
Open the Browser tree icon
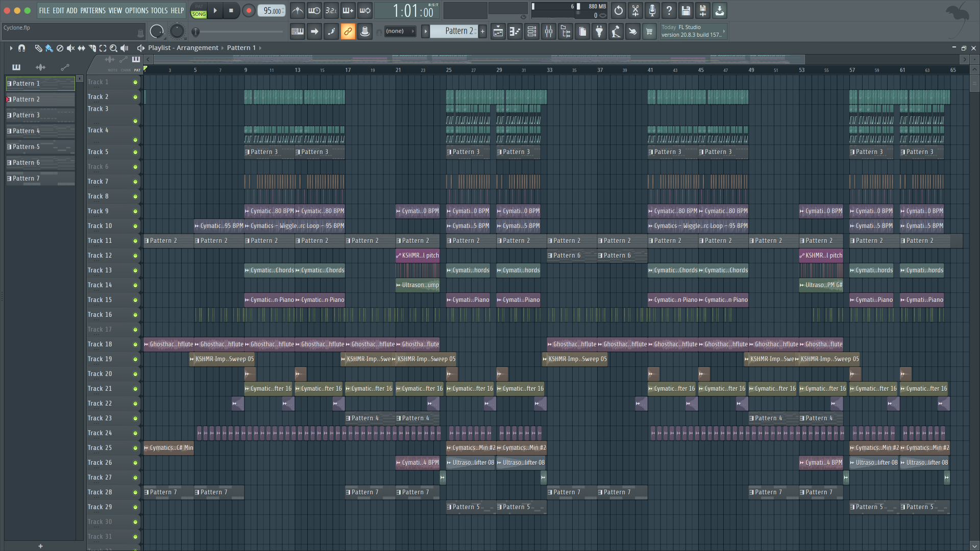tap(566, 32)
